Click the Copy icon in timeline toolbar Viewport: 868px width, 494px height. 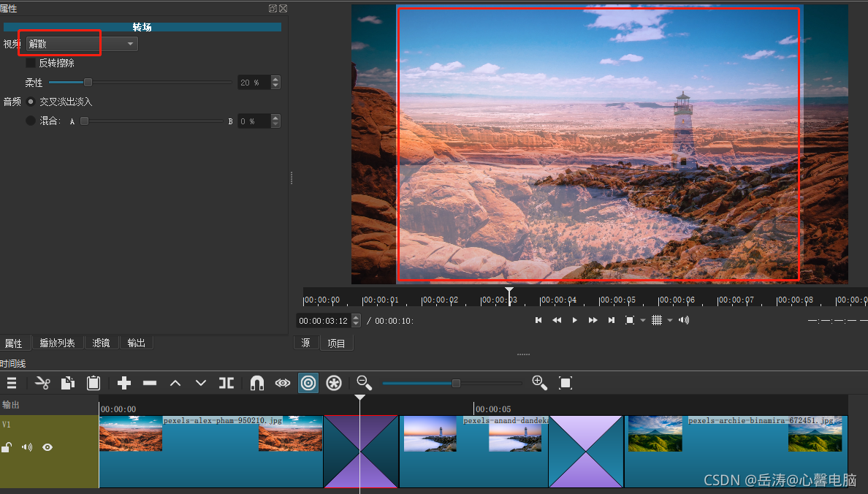point(67,383)
